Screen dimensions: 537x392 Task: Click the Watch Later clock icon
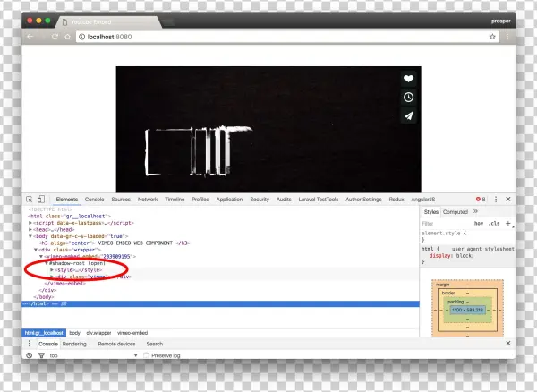pos(408,98)
